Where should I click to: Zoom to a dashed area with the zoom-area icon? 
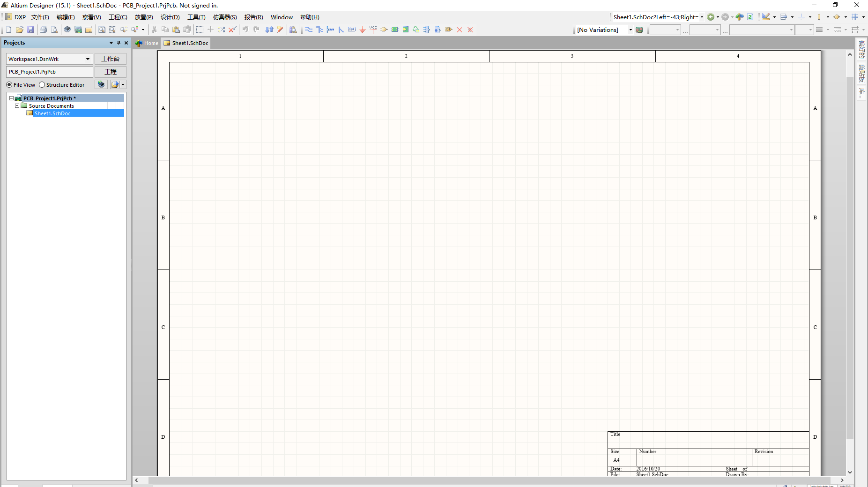pos(113,30)
